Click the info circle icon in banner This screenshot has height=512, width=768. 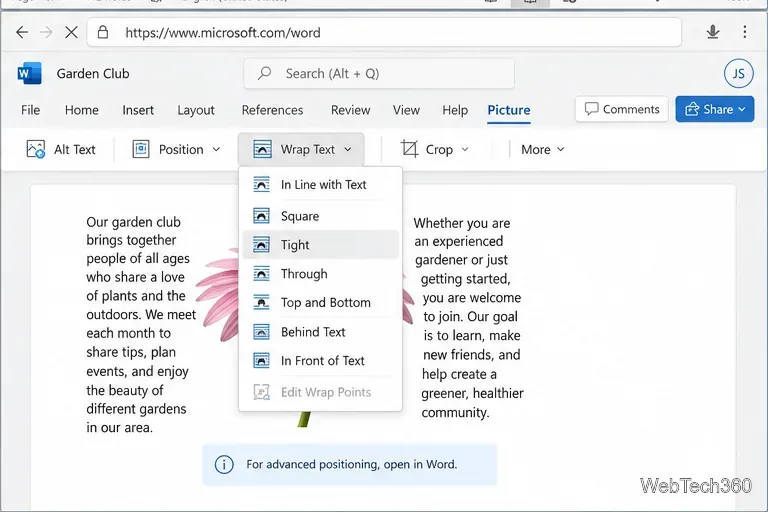coord(224,464)
